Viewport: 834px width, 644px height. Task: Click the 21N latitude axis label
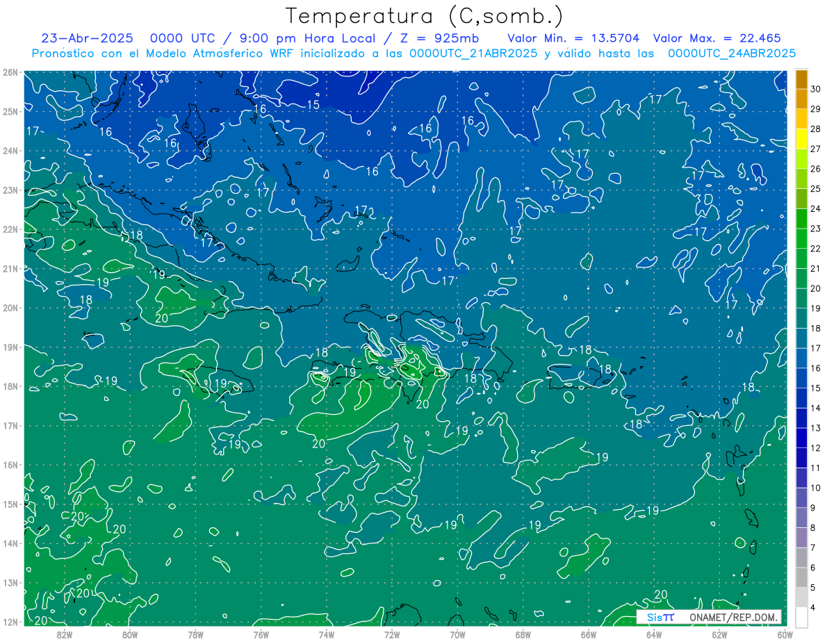pyautogui.click(x=10, y=269)
